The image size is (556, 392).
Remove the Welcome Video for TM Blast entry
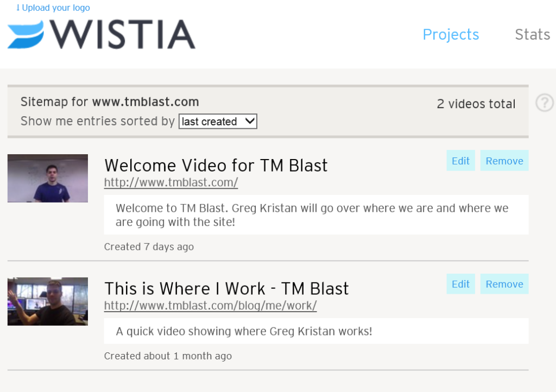coord(504,161)
